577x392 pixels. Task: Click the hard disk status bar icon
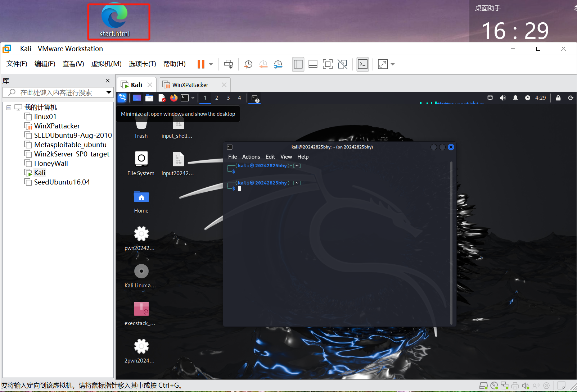pyautogui.click(x=483, y=386)
